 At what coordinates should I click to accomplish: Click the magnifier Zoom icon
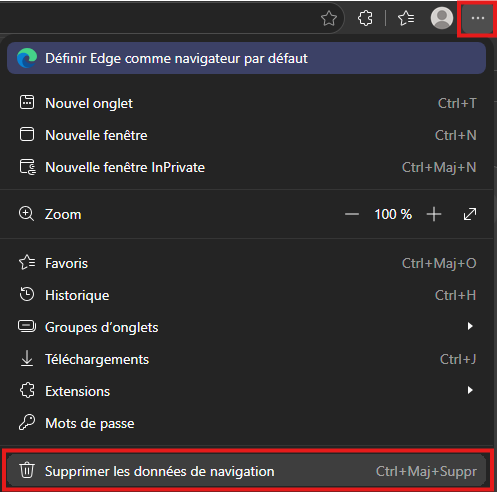[x=26, y=214]
